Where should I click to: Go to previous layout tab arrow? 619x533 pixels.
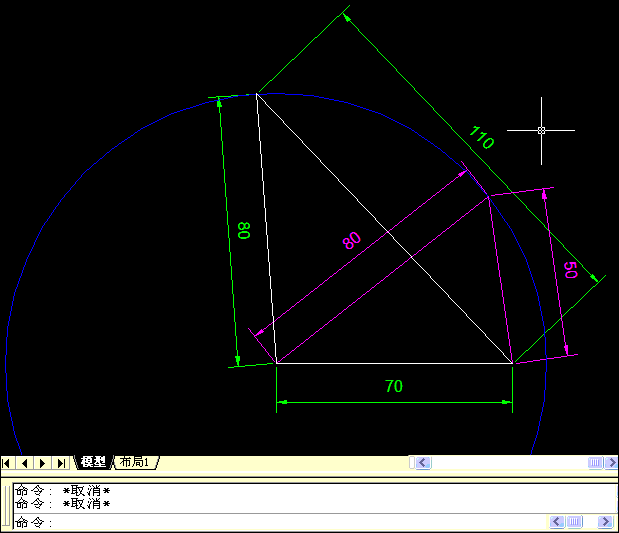click(24, 463)
